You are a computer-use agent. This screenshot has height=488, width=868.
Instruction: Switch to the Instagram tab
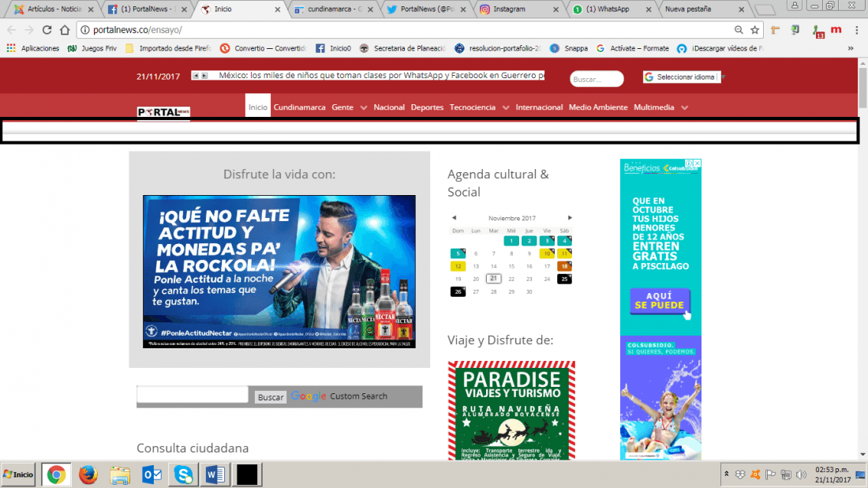point(519,9)
